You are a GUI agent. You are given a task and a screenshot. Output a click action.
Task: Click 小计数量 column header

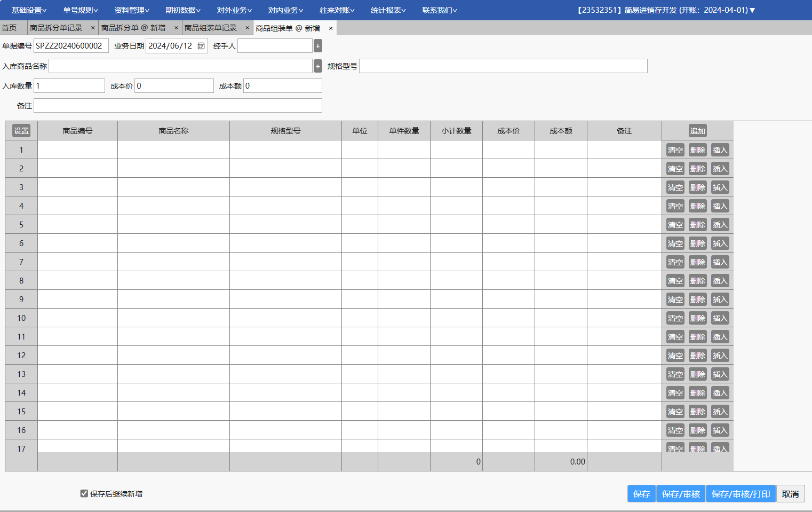(x=456, y=131)
